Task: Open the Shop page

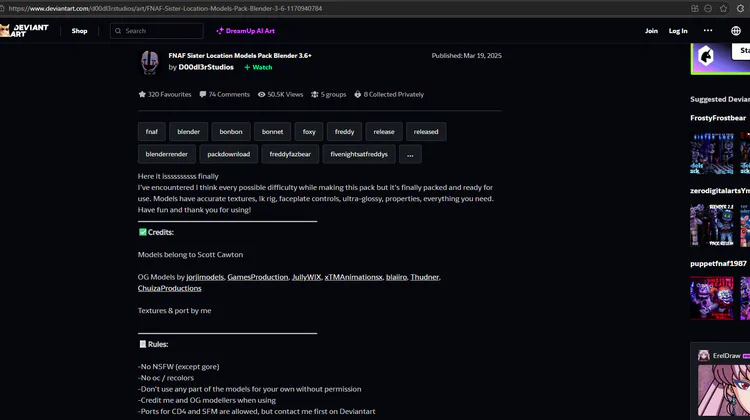Action: [79, 31]
